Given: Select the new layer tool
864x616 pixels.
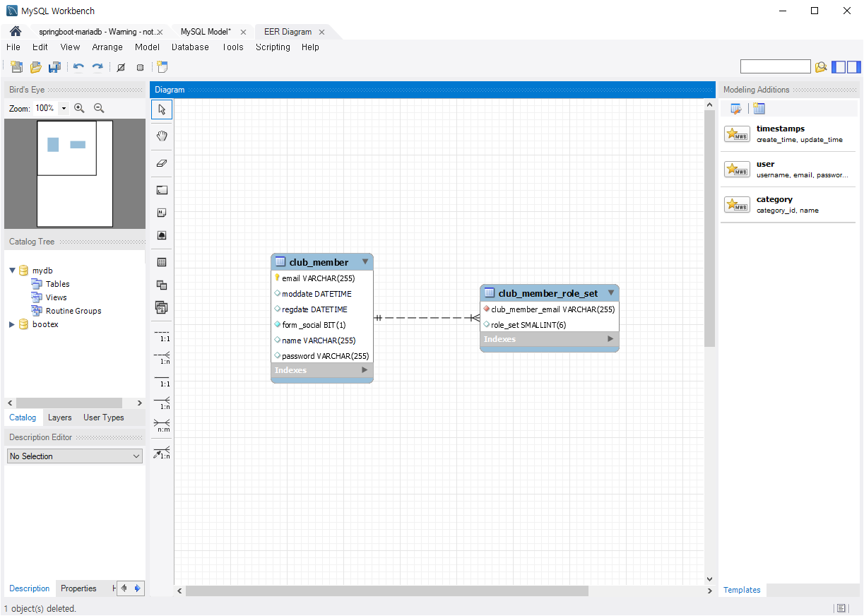Looking at the screenshot, I should pyautogui.click(x=162, y=190).
